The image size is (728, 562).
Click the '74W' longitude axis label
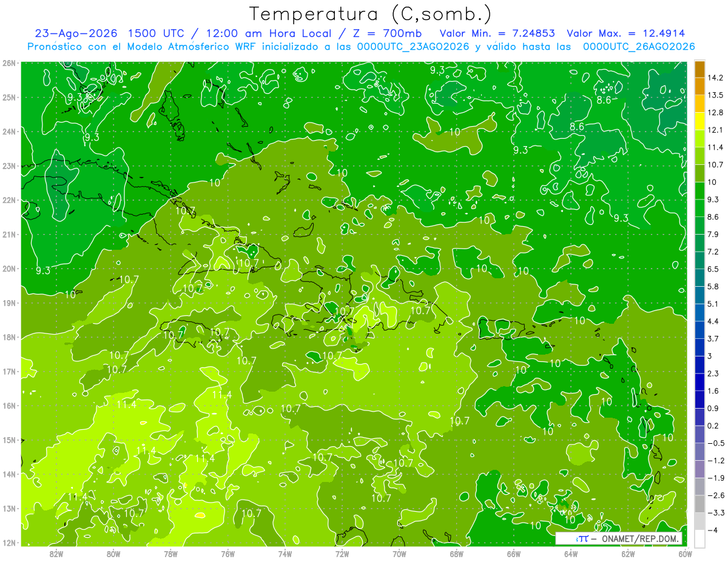(x=285, y=554)
